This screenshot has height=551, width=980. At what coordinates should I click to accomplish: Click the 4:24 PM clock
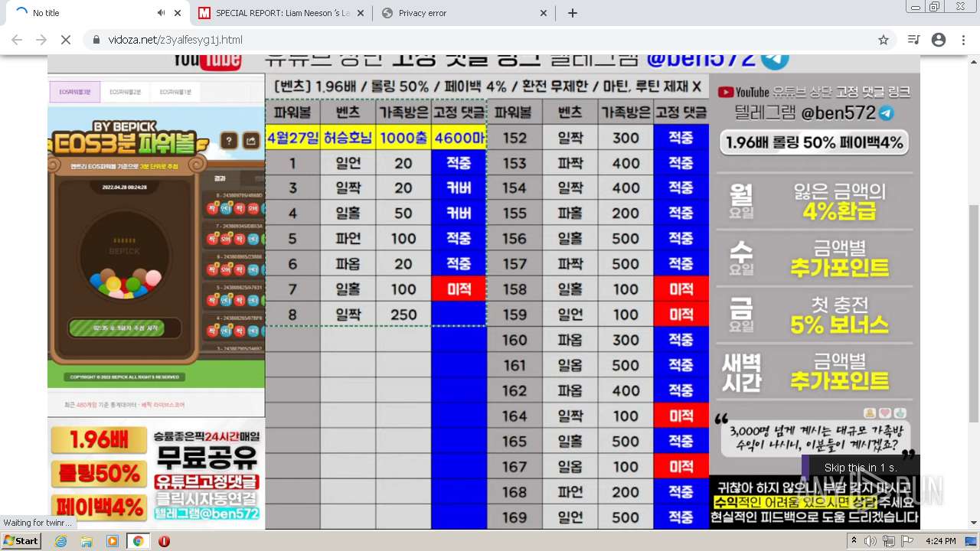click(940, 541)
